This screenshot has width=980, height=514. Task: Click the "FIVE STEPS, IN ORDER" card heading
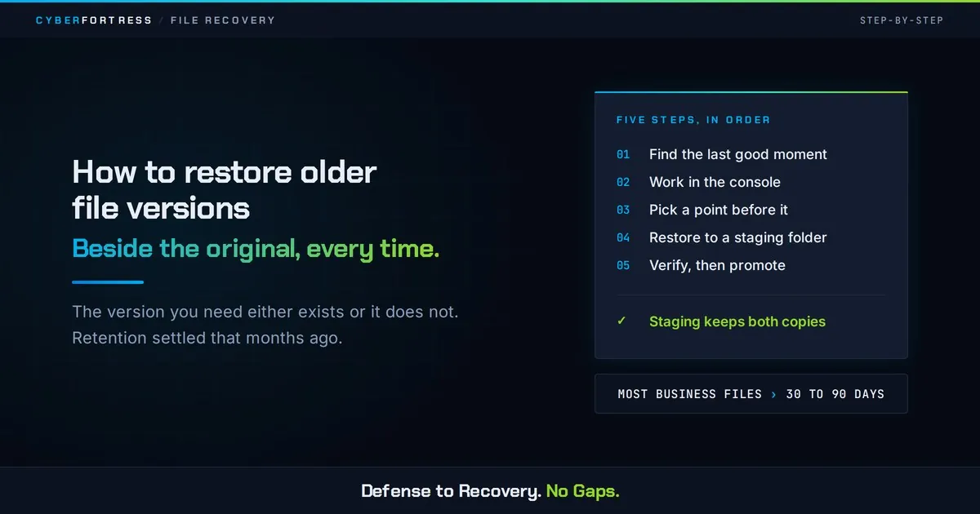pos(693,120)
